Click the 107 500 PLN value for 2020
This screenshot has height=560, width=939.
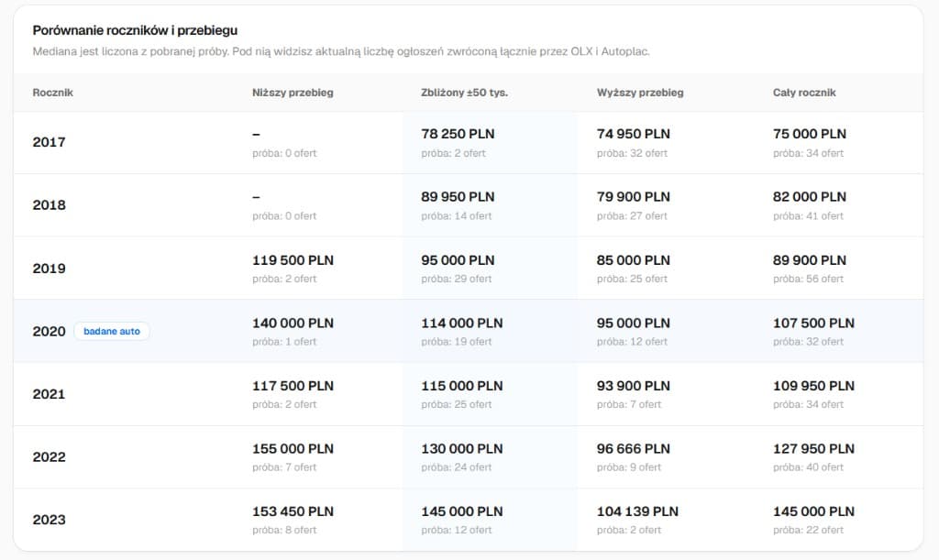pyautogui.click(x=813, y=323)
